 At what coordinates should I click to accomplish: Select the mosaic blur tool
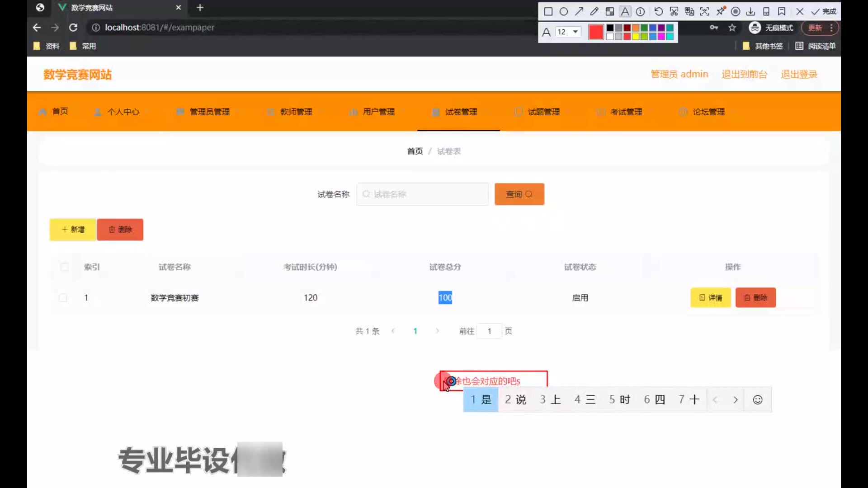pyautogui.click(x=610, y=12)
